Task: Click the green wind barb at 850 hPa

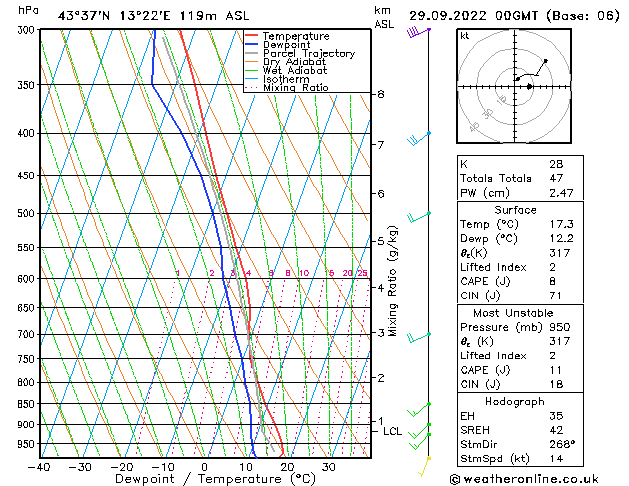Action: point(419,410)
